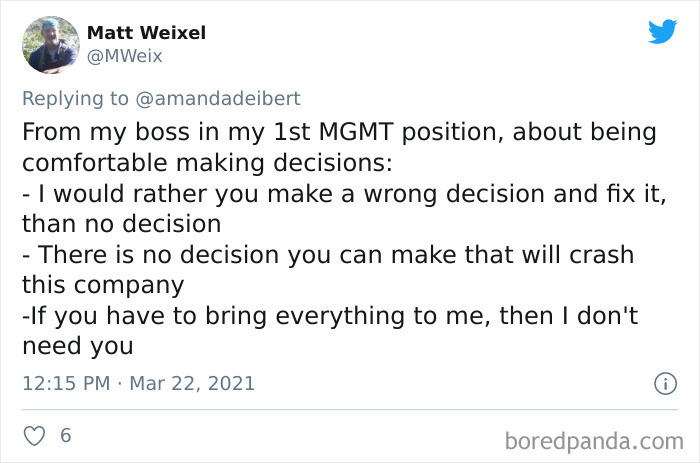Screen dimensions: 700x463
Task: Click the "wrong decision and fix it" line
Action: [x=342, y=193]
